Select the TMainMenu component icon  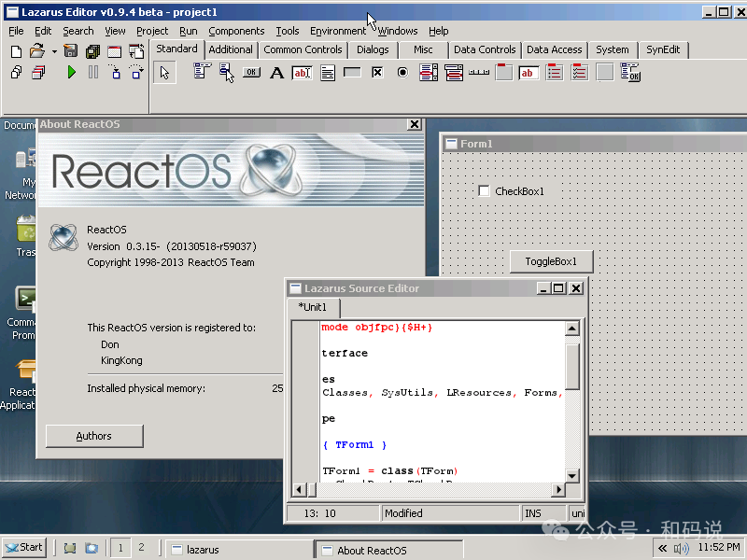[x=202, y=73]
